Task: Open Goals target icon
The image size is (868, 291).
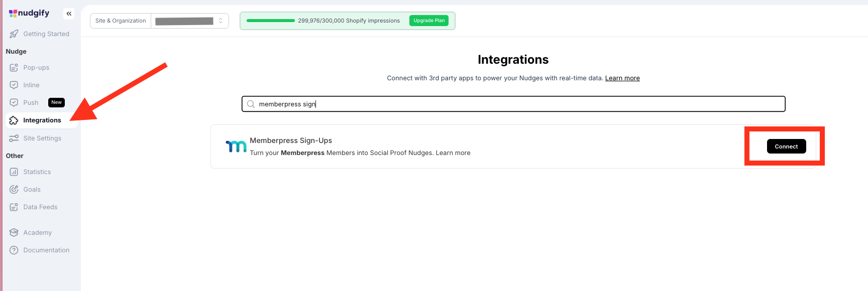Action: [x=14, y=190]
